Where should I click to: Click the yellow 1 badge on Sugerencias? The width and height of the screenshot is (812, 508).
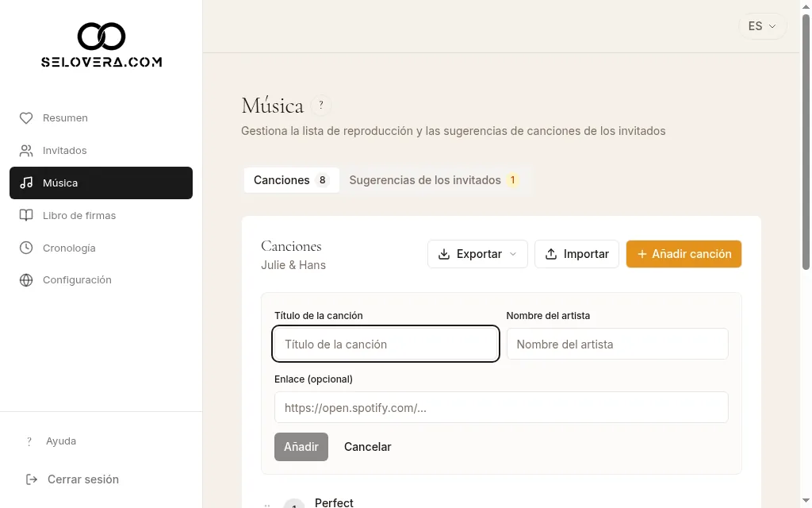(513, 180)
